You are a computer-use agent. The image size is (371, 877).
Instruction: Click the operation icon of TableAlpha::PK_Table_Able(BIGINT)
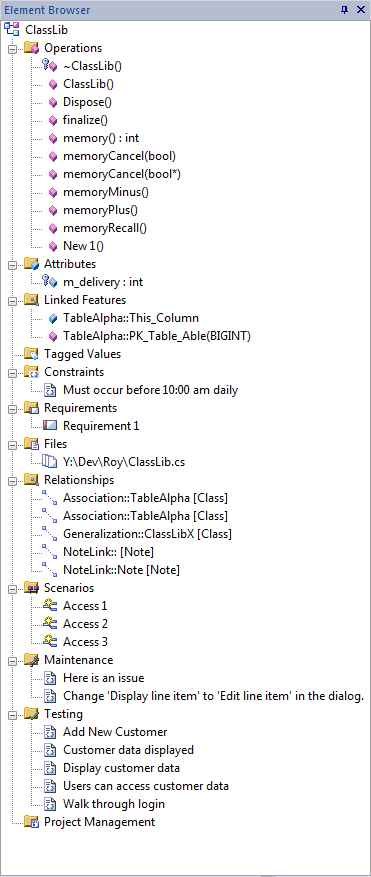[x=53, y=336]
